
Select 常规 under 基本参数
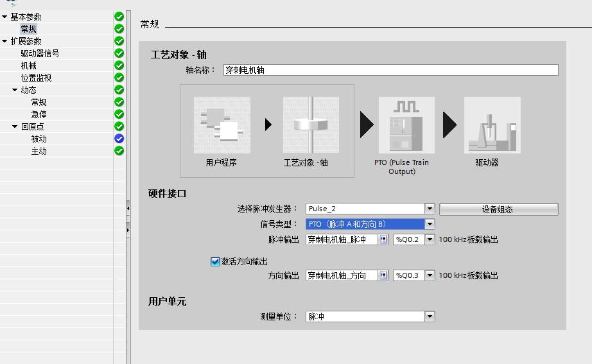click(x=29, y=29)
